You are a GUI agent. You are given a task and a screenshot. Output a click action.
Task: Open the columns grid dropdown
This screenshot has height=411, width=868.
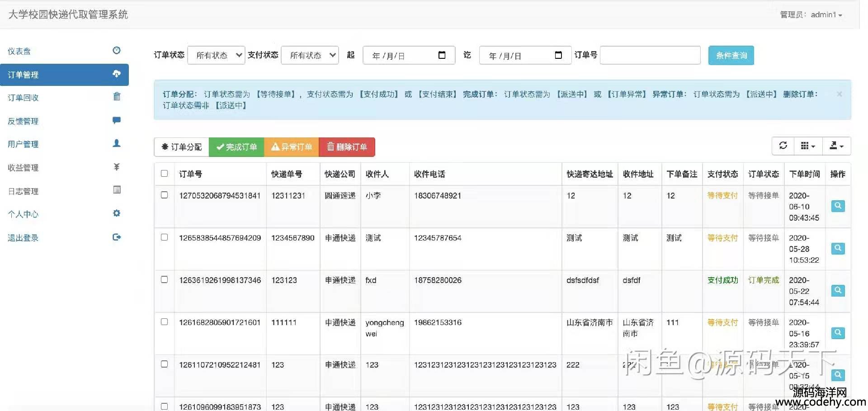click(x=808, y=146)
